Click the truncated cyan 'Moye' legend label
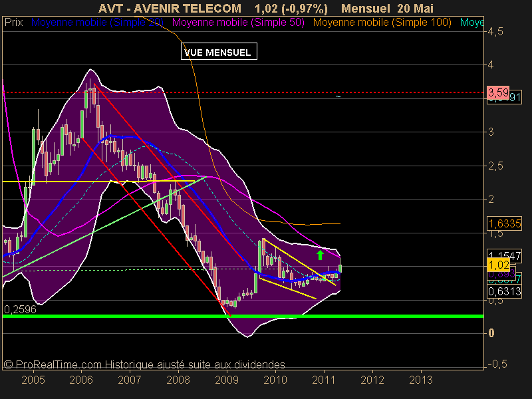Viewport: 532px width, 399px height. tap(471, 23)
